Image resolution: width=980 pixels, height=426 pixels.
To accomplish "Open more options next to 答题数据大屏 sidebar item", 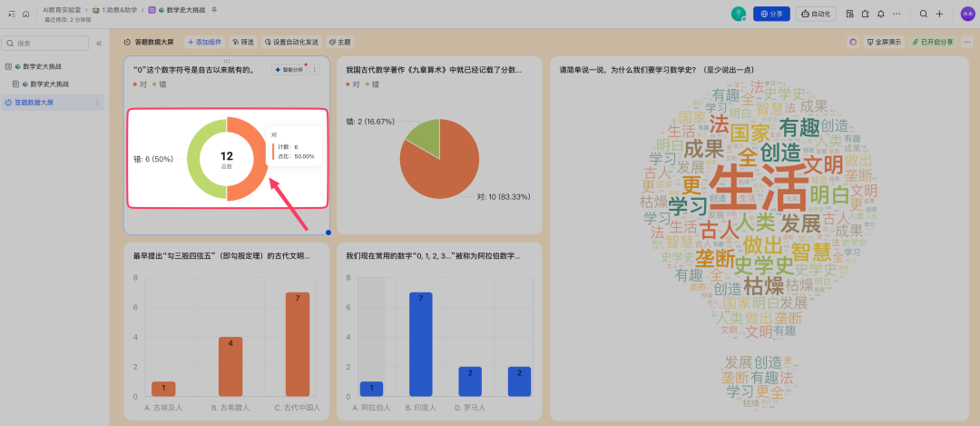I will coord(97,103).
